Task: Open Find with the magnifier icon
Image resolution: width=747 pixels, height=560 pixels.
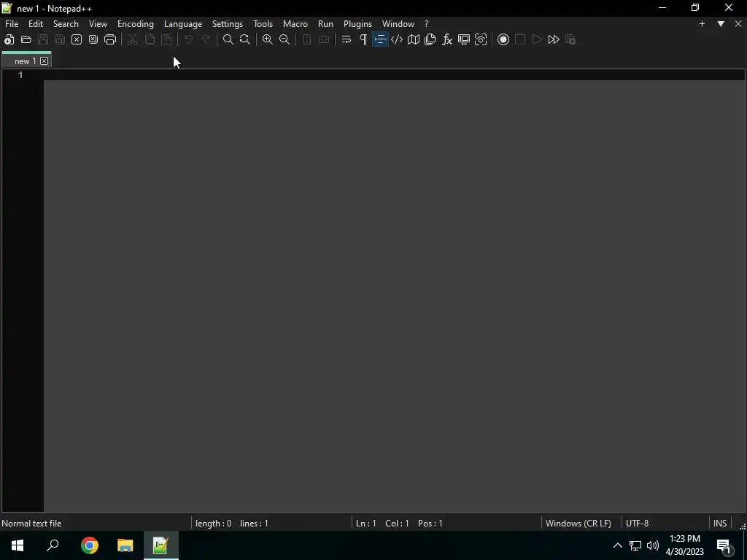Action: [x=228, y=39]
